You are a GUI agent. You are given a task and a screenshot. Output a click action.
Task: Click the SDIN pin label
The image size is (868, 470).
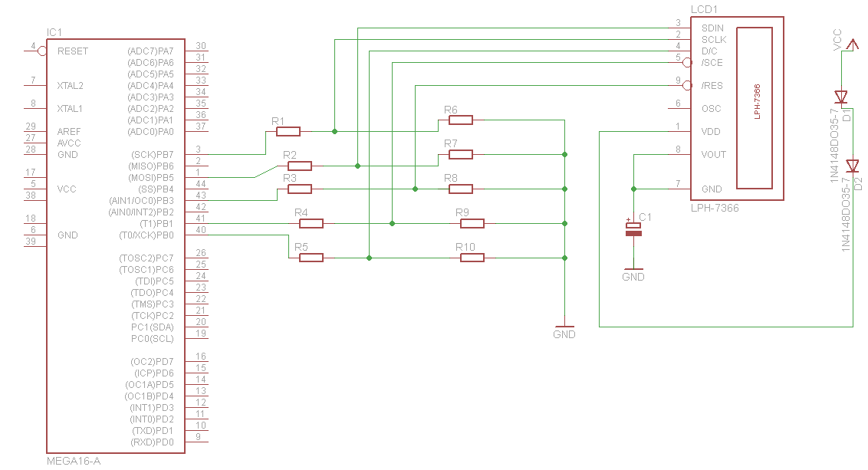pos(712,28)
